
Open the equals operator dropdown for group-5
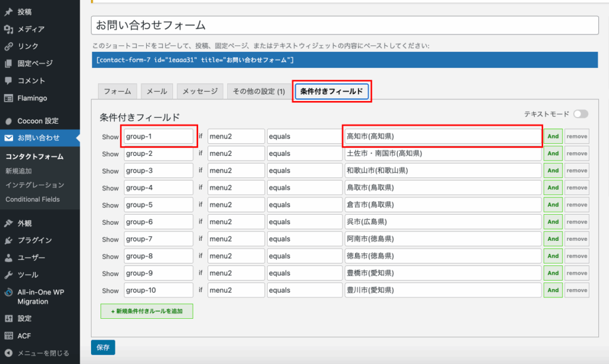tap(304, 205)
